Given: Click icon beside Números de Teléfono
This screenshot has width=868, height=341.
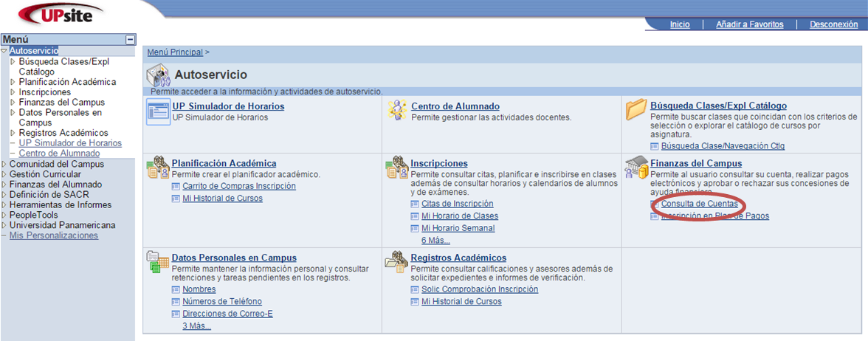Looking at the screenshot, I should (x=176, y=302).
